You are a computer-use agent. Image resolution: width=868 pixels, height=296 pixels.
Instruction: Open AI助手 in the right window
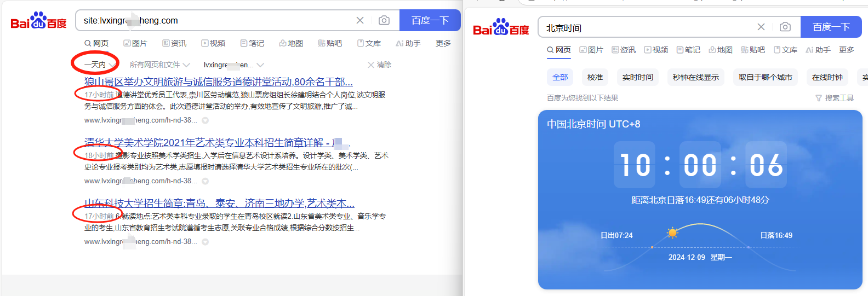pos(818,50)
